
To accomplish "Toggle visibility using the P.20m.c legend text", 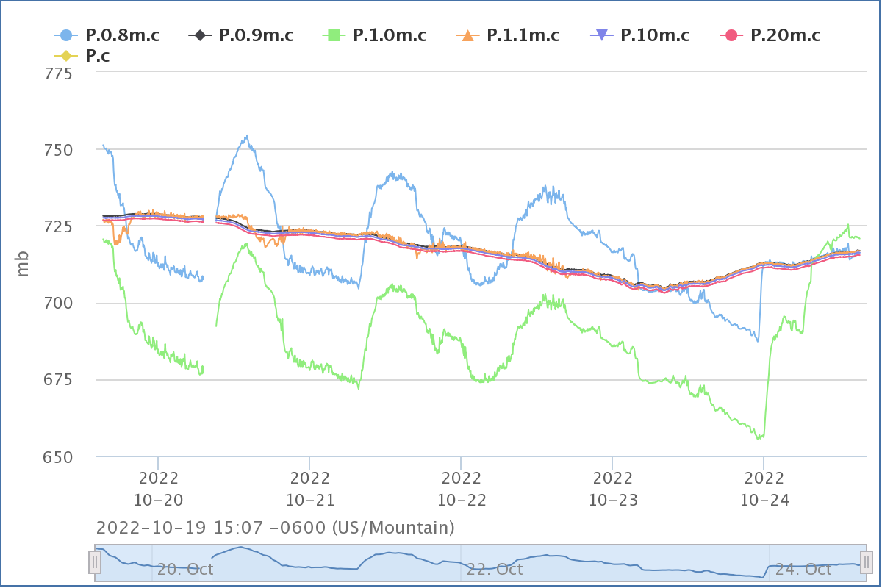I will [x=785, y=35].
